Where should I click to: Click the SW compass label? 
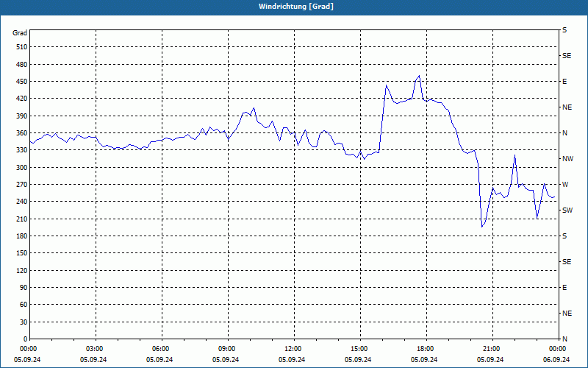click(567, 210)
